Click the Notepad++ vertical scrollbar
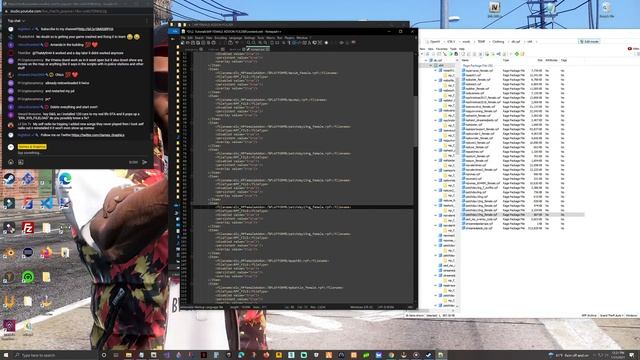This screenshot has width=640, height=360. [x=415, y=122]
